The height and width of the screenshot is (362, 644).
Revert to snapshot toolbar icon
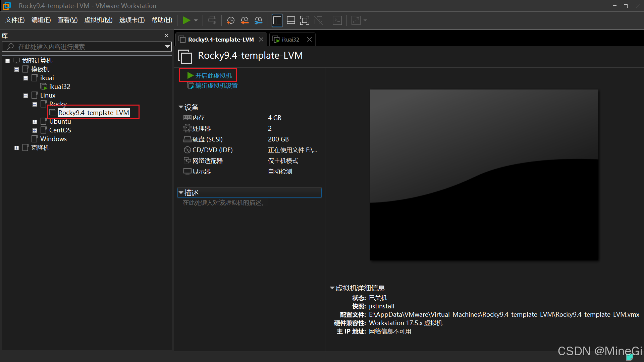point(245,20)
